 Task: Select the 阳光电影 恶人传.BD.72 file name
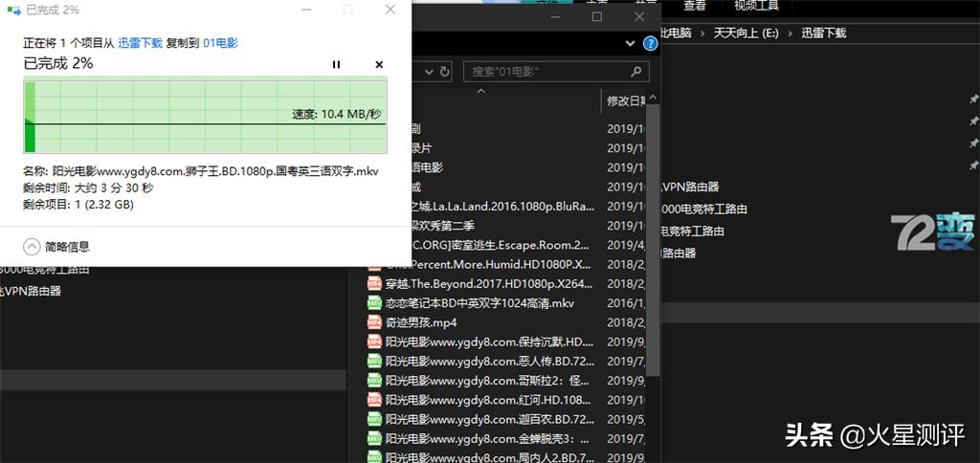490,362
